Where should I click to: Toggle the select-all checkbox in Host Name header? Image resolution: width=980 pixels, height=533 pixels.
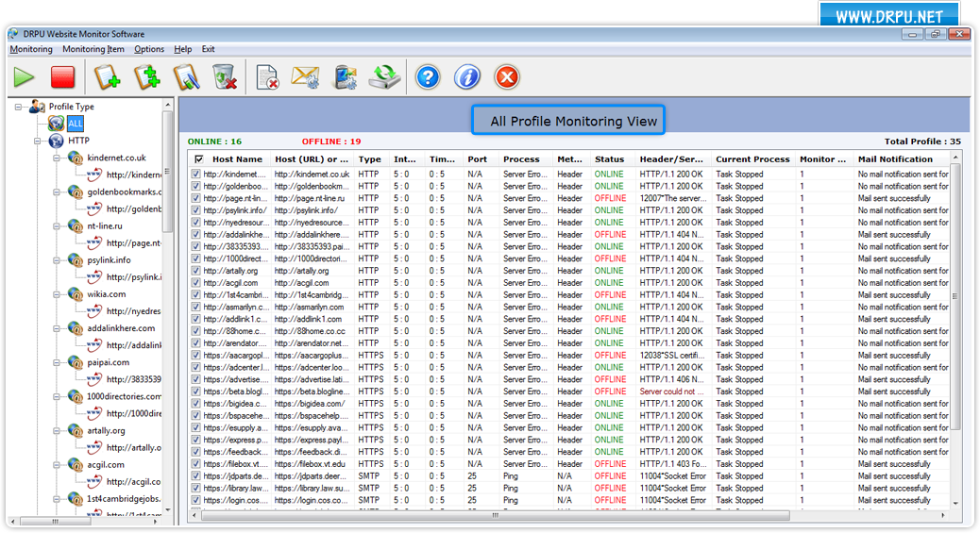coord(199,159)
